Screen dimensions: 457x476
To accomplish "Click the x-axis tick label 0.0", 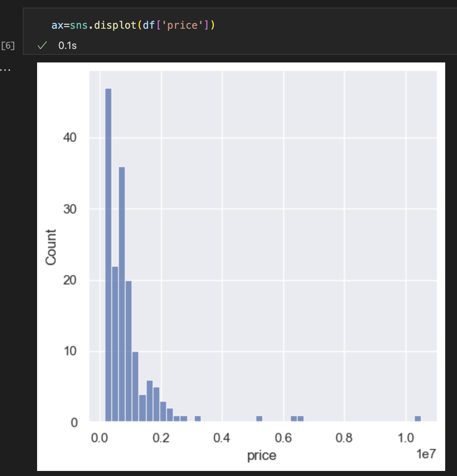I will (x=100, y=438).
